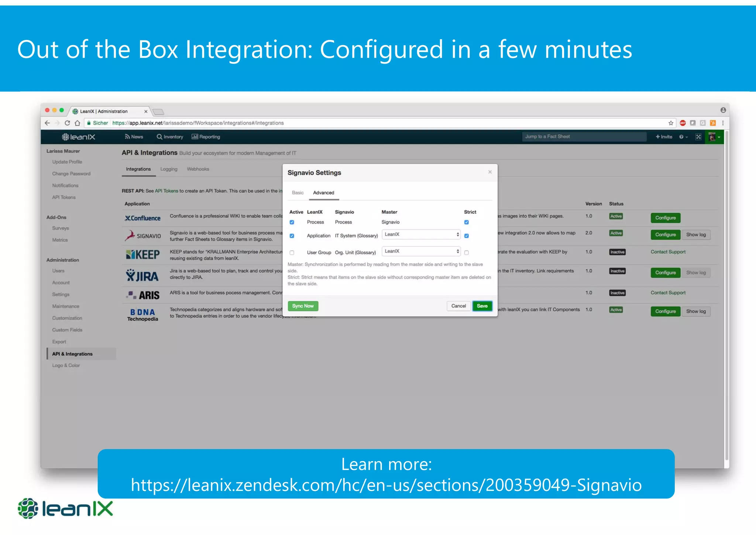Save the Signavio settings
This screenshot has width=756, height=535.
coord(482,306)
